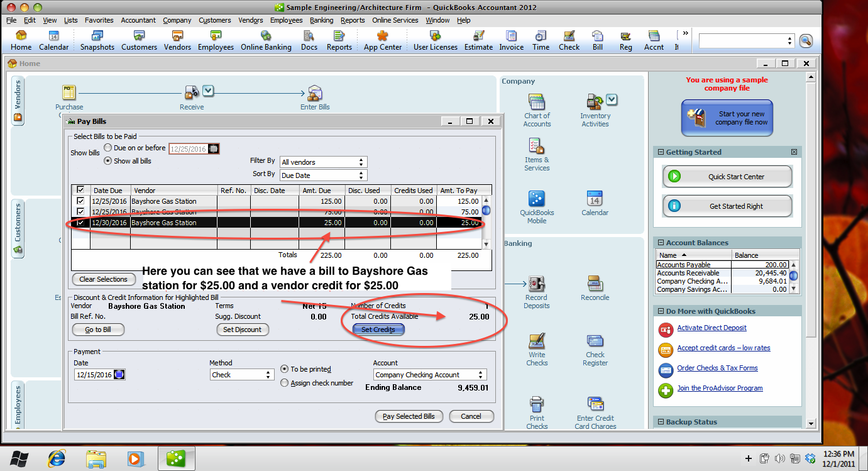Image resolution: width=868 pixels, height=471 pixels.
Task: Click the Pay Selected Bills button
Action: (409, 416)
